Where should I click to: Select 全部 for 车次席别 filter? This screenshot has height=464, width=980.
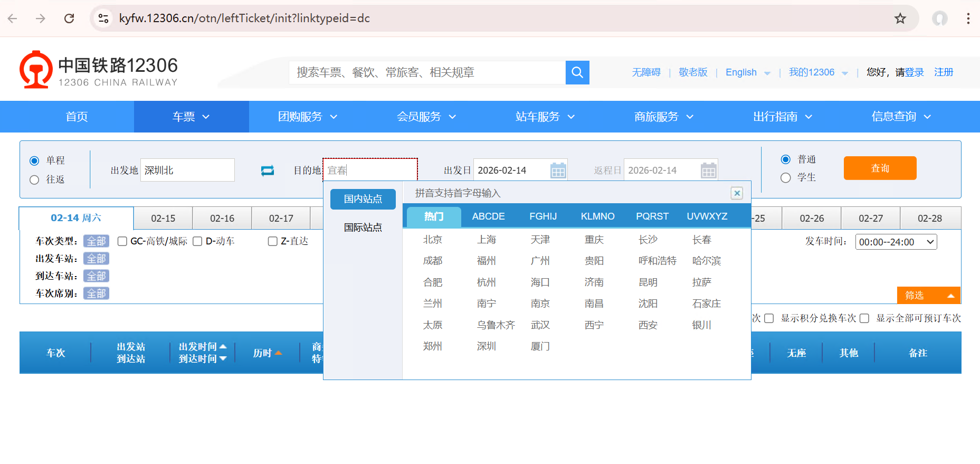click(96, 293)
